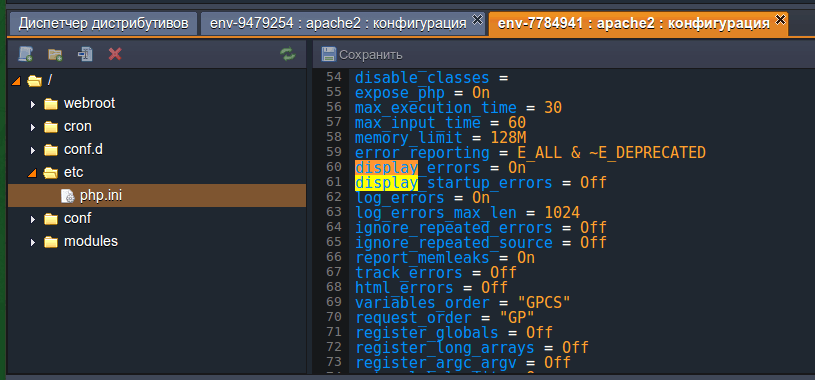Image resolution: width=815 pixels, height=380 pixels.
Task: Collapse the root directory arrow
Action: [x=16, y=81]
